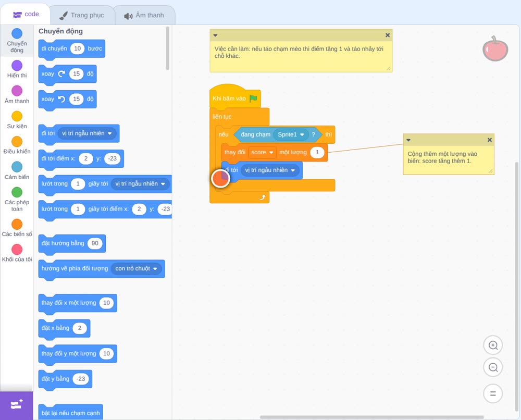The image size is (521, 420).
Task: Open the Âm thanh tab at the top
Action: coord(144,15)
